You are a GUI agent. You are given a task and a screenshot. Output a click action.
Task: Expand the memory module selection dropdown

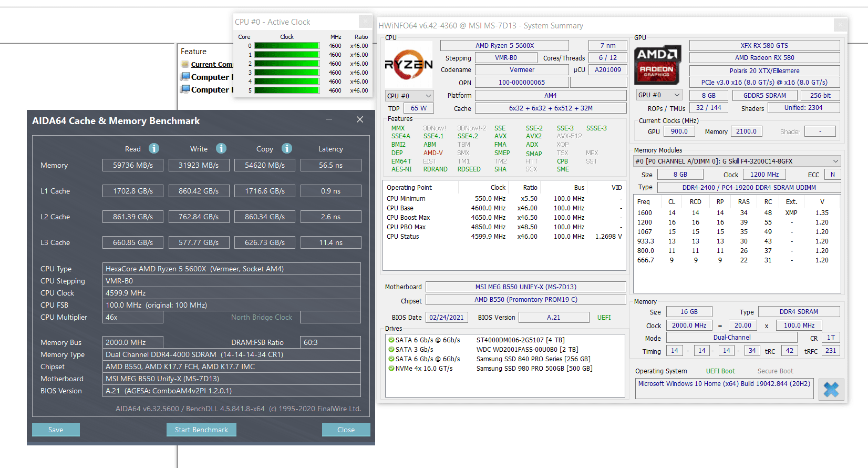coord(737,161)
